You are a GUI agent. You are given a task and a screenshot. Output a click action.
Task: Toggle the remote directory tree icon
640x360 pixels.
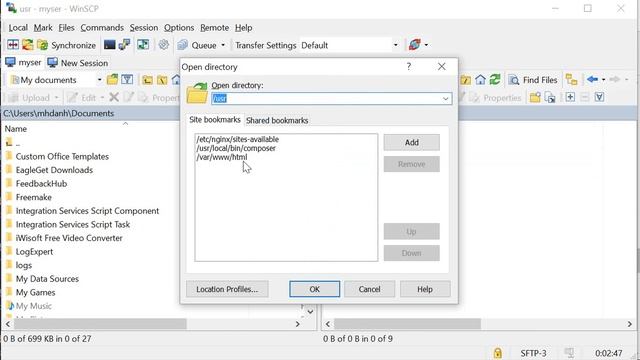click(x=571, y=80)
